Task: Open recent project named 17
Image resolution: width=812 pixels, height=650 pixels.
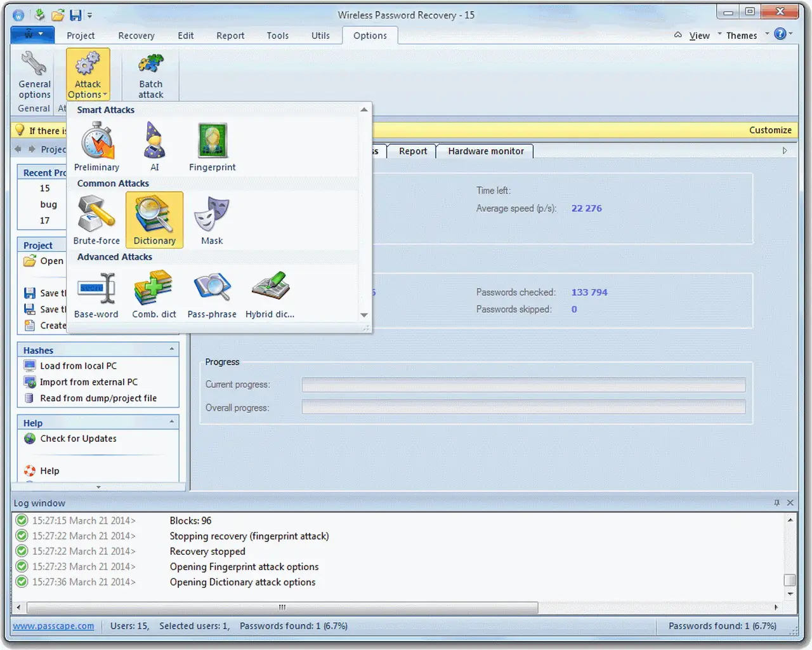Action: (x=44, y=220)
